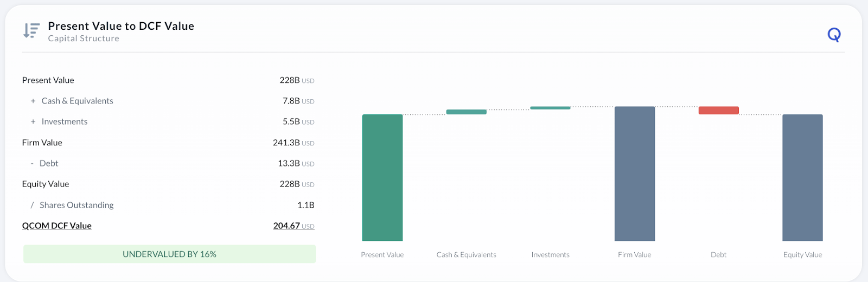Select the Debt row label in table
Screen dimensions: 868x282
(x=49, y=163)
